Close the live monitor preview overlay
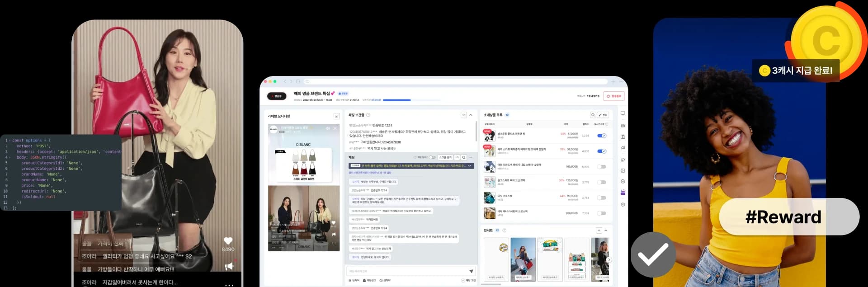This screenshot has height=287, width=868. pyautogui.click(x=335, y=128)
